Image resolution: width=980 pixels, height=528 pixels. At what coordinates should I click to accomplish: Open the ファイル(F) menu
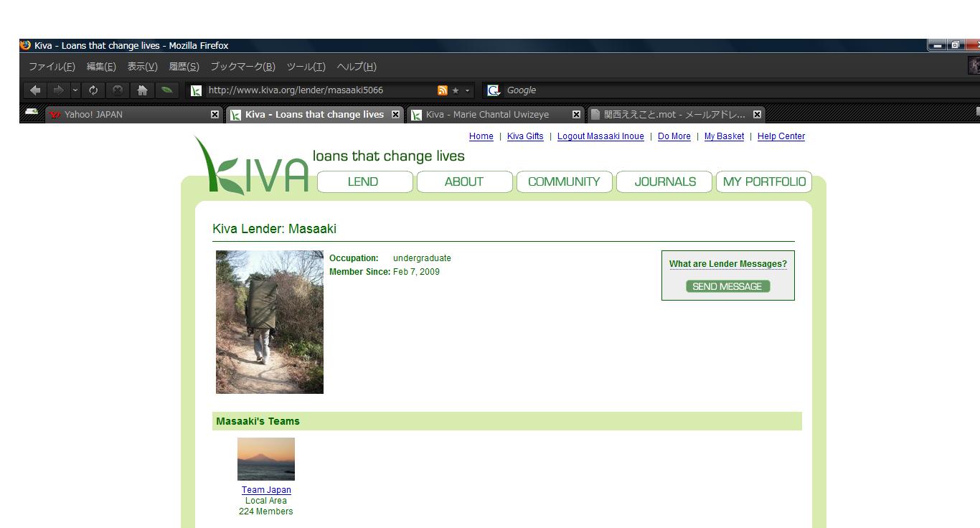pyautogui.click(x=52, y=67)
